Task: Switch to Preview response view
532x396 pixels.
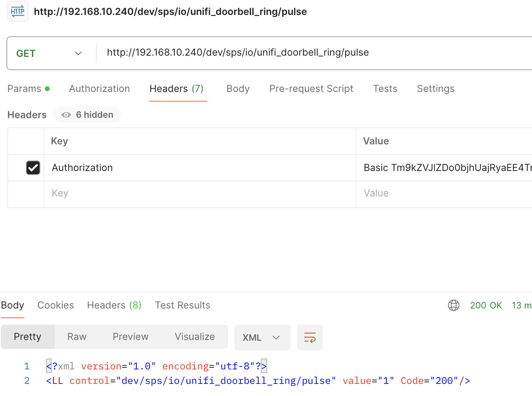Action: tap(130, 337)
